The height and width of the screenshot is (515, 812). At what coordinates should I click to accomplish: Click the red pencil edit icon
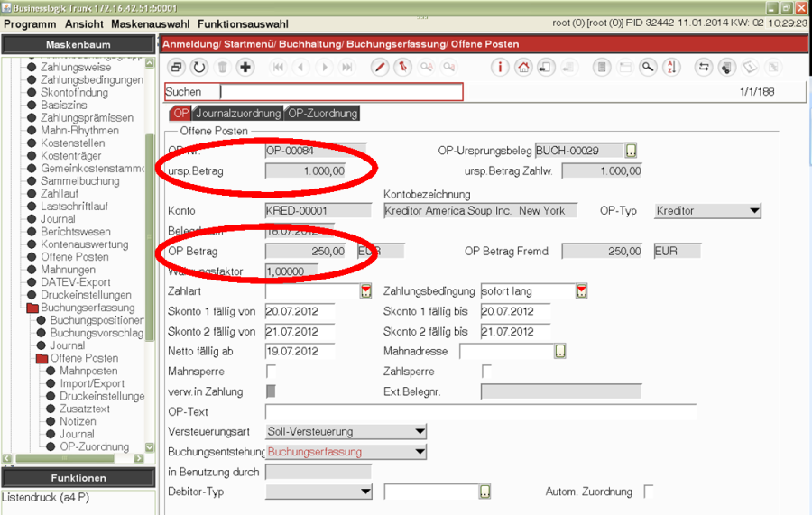point(380,68)
